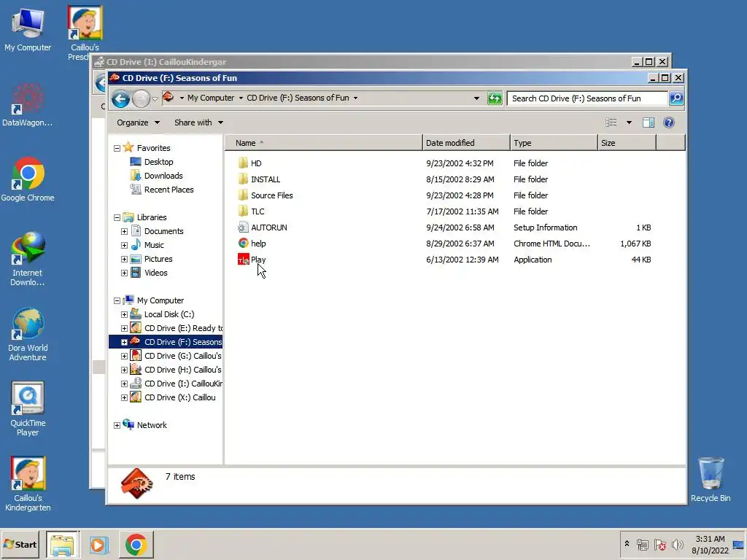Click the Forward navigation arrow
The height and width of the screenshot is (560, 747).
tap(141, 98)
